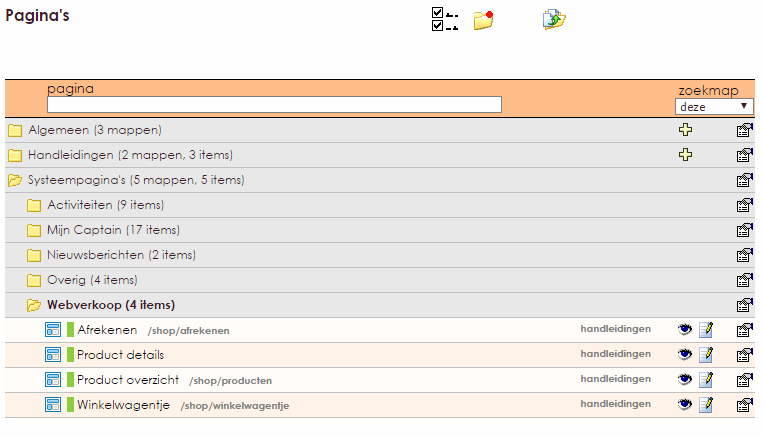Open properties icon for Winkelwagentje page
The width and height of the screenshot is (763, 437).
tap(745, 405)
